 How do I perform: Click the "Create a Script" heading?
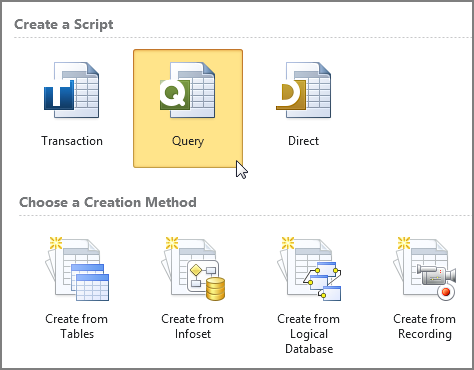pyautogui.click(x=64, y=25)
